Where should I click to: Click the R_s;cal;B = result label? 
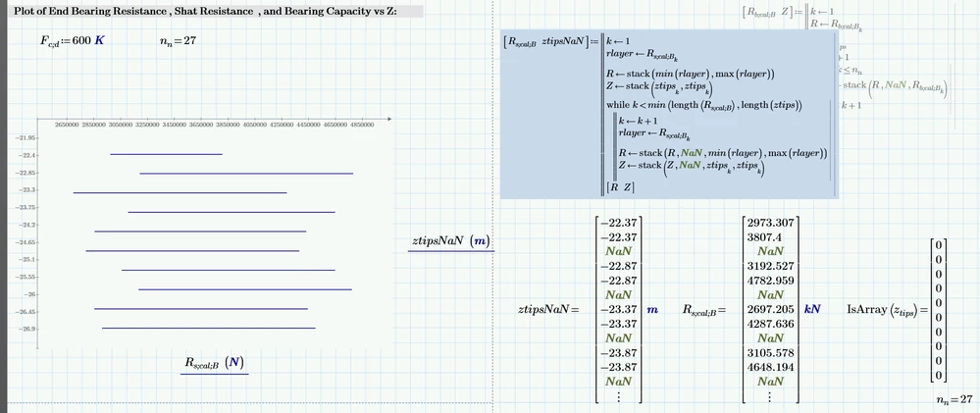click(x=704, y=309)
